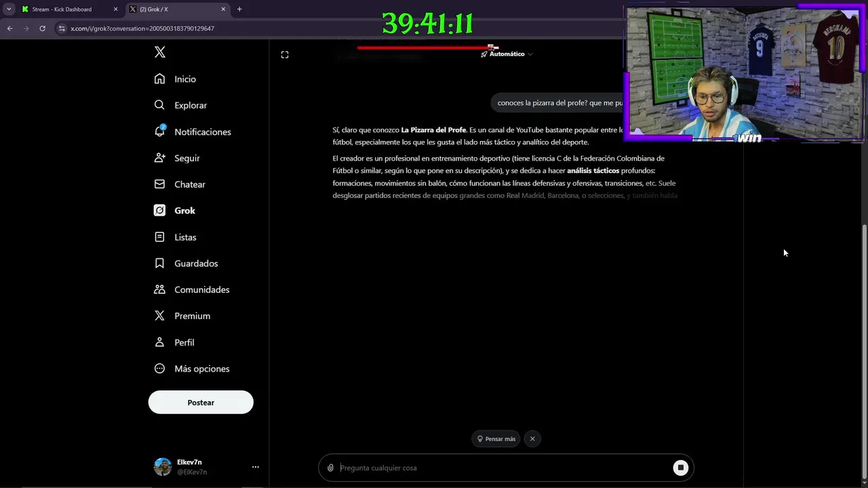
Task: Click bold text La Pizarra del Profe
Action: 433,130
